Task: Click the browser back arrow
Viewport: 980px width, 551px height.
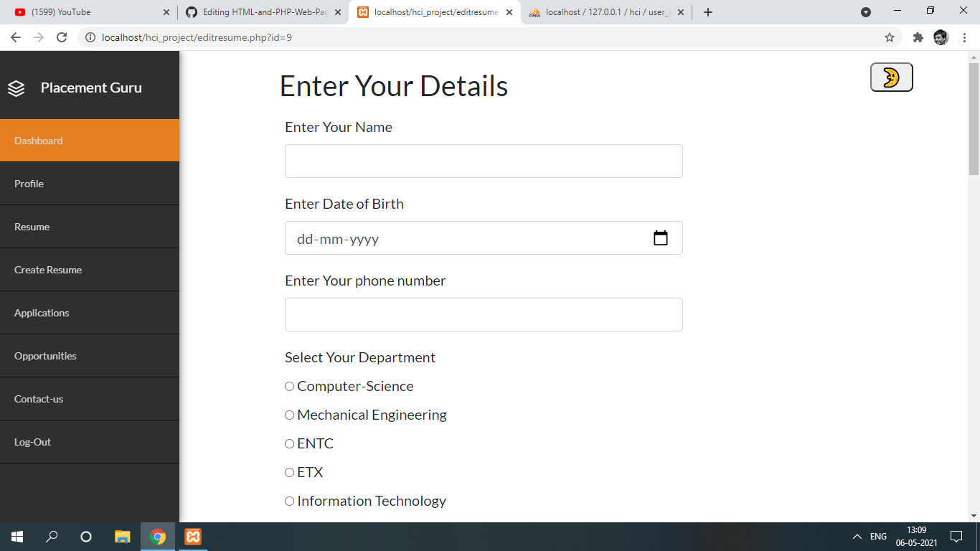Action: pos(15,37)
